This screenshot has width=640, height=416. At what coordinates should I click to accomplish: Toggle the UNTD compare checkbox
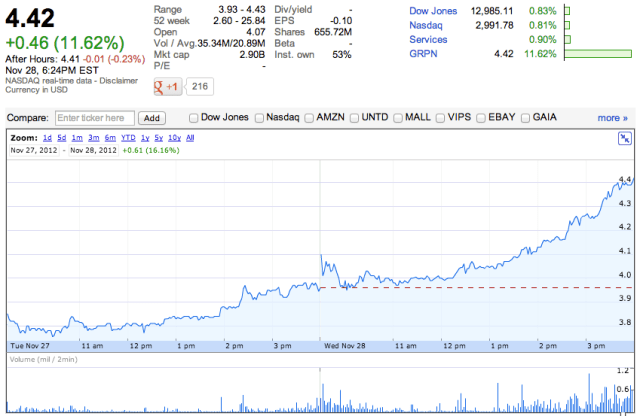tap(354, 118)
